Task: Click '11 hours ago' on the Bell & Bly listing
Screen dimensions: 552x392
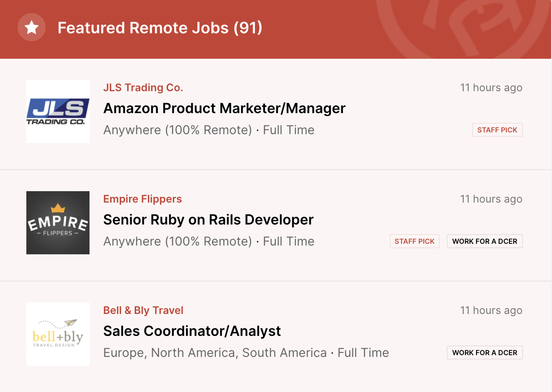Action: tap(491, 310)
